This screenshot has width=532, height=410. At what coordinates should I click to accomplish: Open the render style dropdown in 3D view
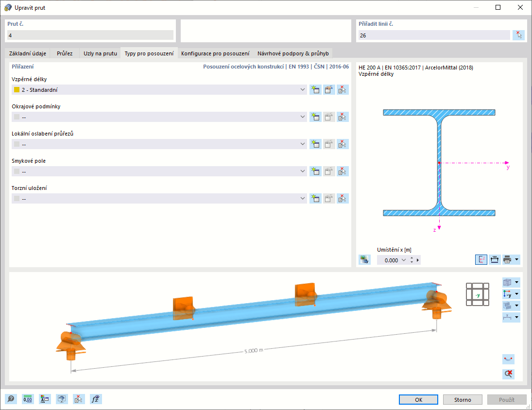click(x=517, y=306)
